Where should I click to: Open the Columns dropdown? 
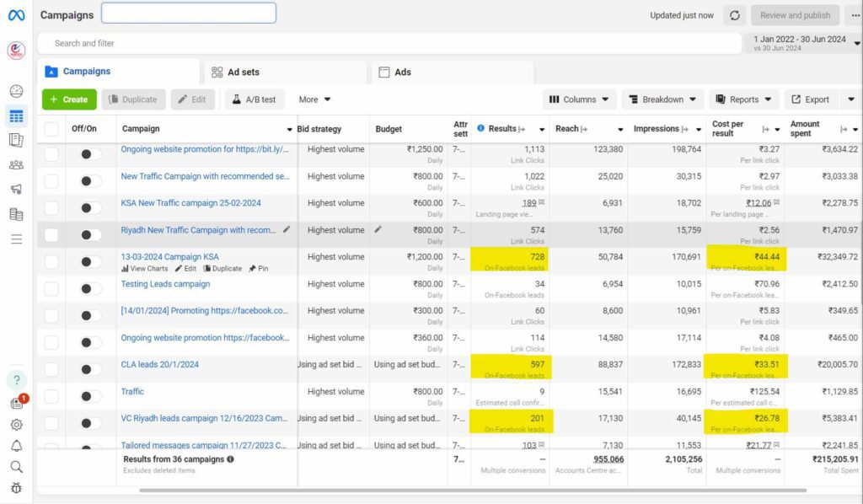point(579,99)
